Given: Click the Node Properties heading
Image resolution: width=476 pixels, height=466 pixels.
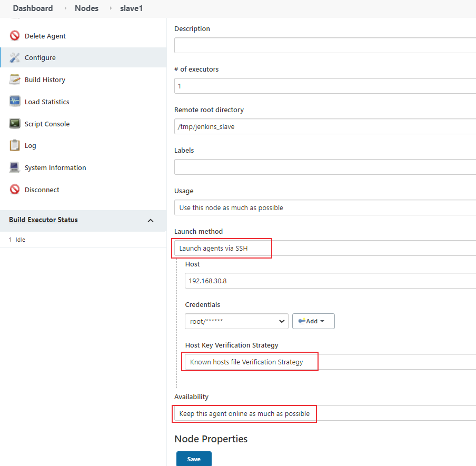Looking at the screenshot, I should point(211,439).
